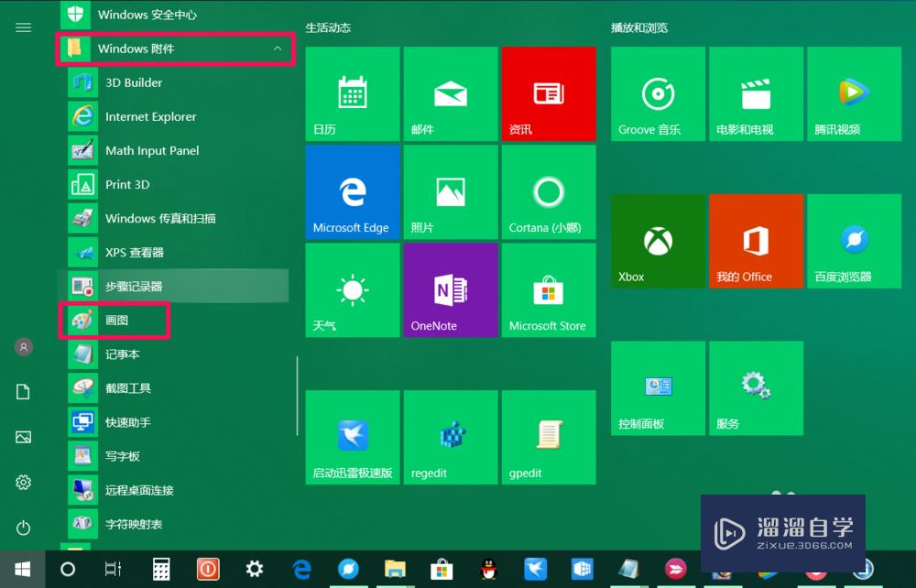Open Baidu browser icon on taskbar
Screen dimensions: 916x588
(x=348, y=569)
